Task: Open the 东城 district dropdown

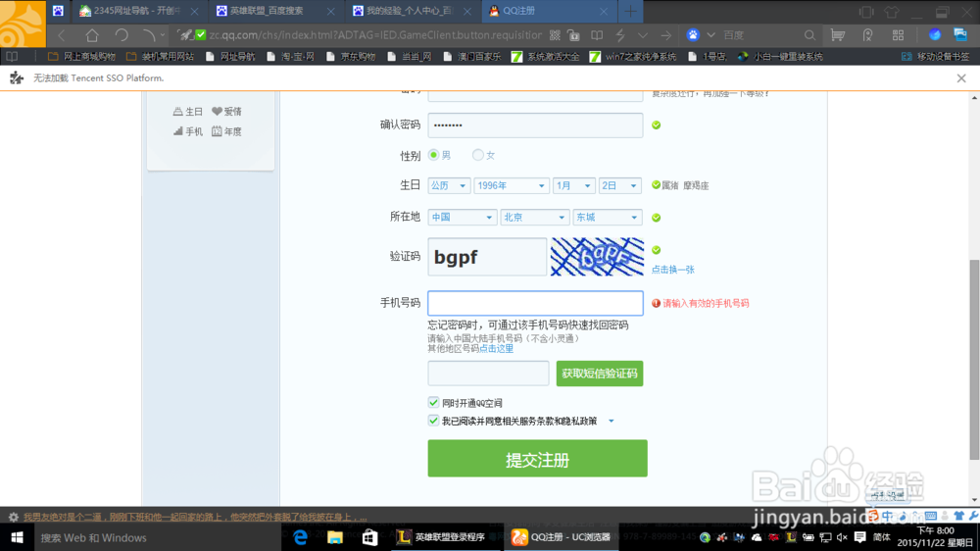Action: (x=608, y=217)
